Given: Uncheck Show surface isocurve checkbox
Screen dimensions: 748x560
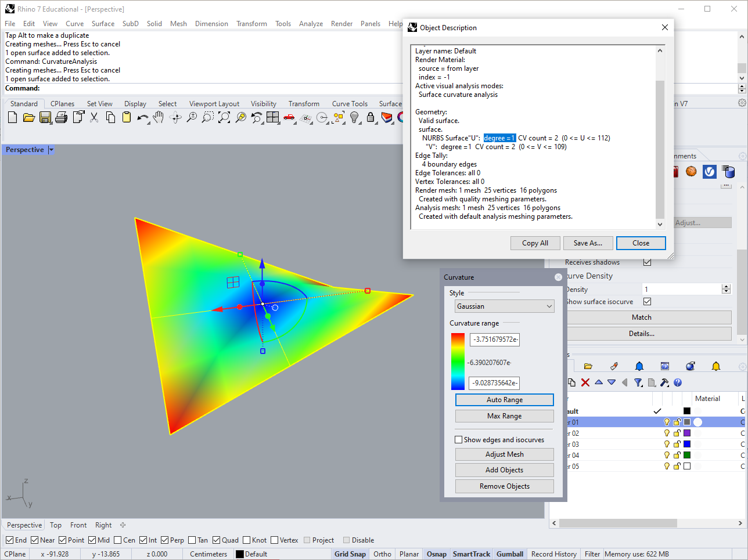Looking at the screenshot, I should [647, 302].
